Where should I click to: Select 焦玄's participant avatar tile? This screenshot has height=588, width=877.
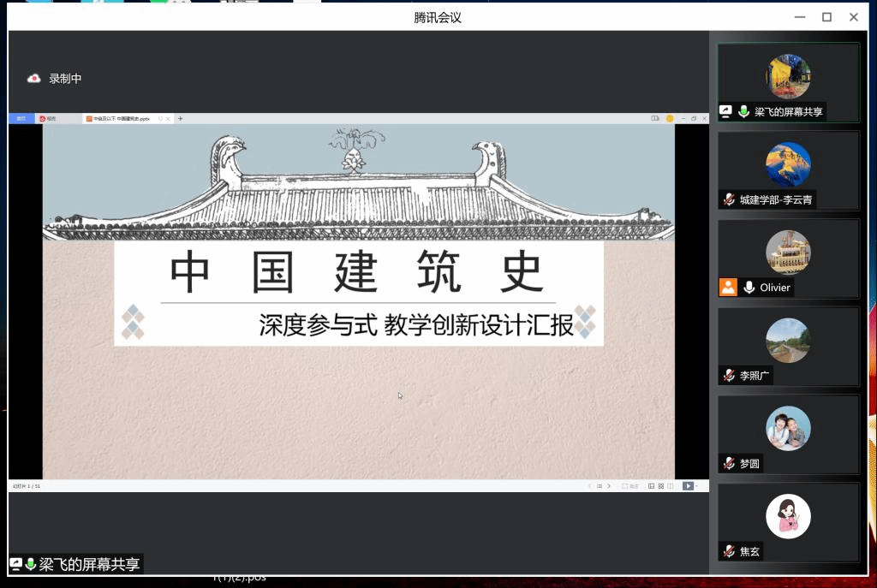788,516
